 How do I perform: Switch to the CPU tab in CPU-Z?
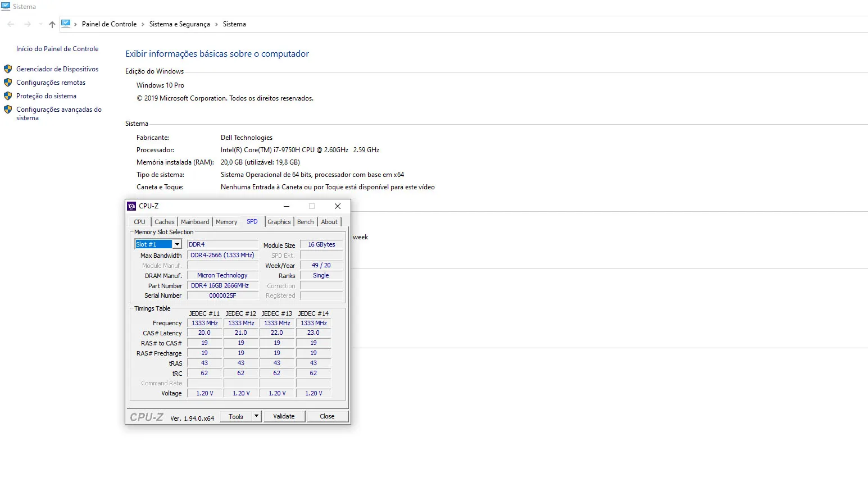(140, 222)
